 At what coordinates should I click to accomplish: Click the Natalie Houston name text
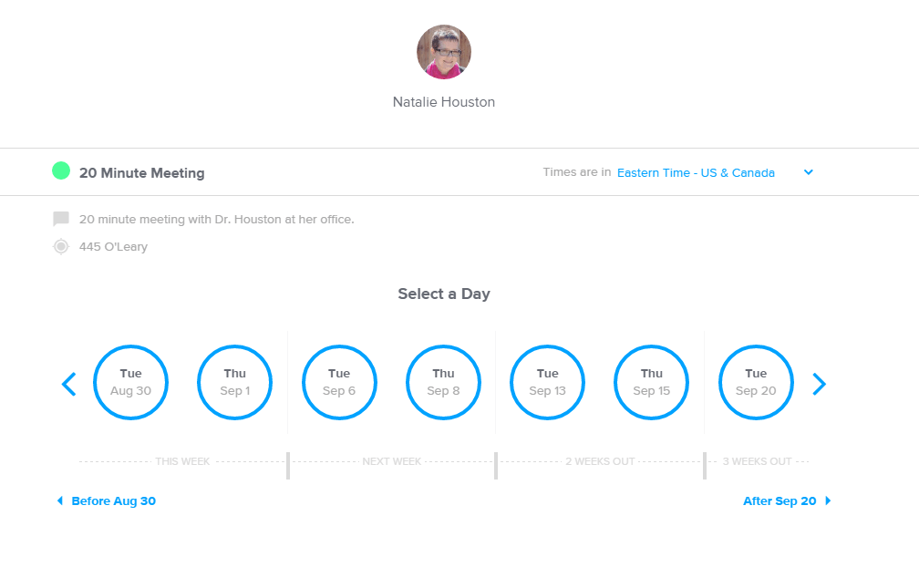click(x=444, y=102)
